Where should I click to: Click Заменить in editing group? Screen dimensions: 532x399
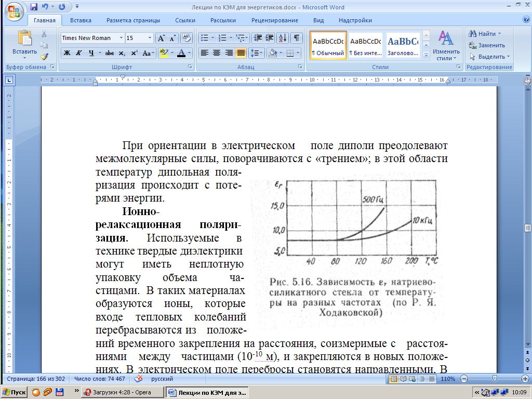487,45
